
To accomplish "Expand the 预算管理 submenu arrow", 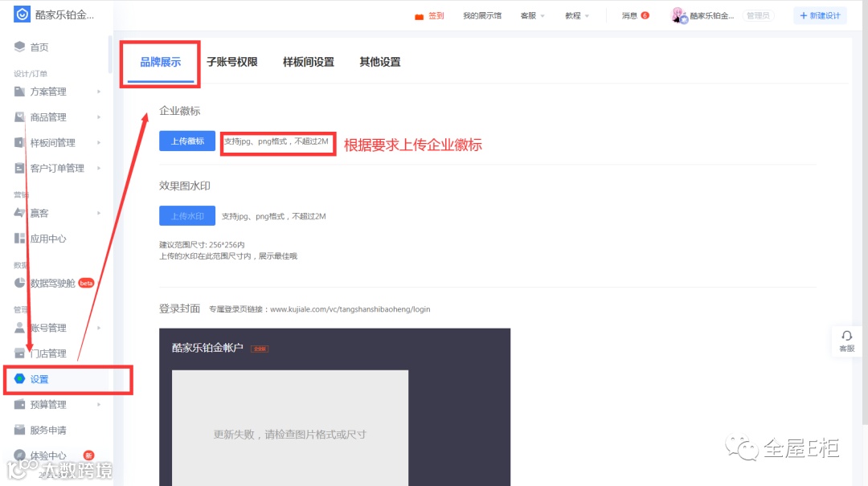I will tap(99, 404).
